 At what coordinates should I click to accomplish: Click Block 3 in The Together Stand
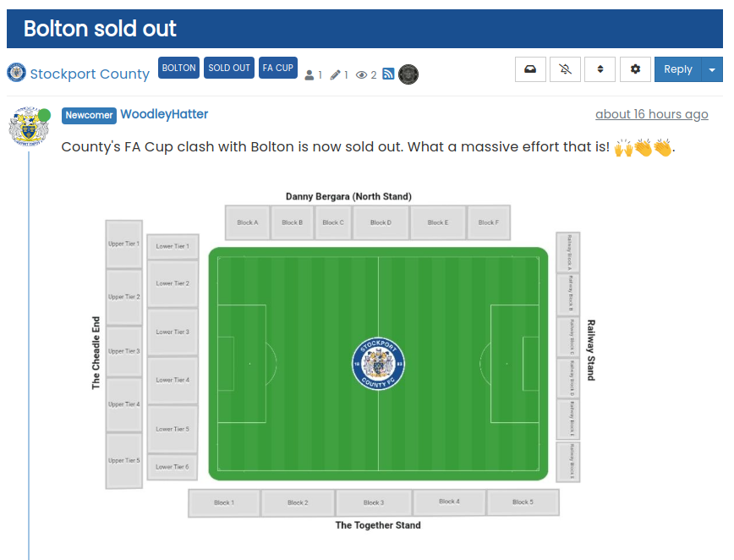373,502
